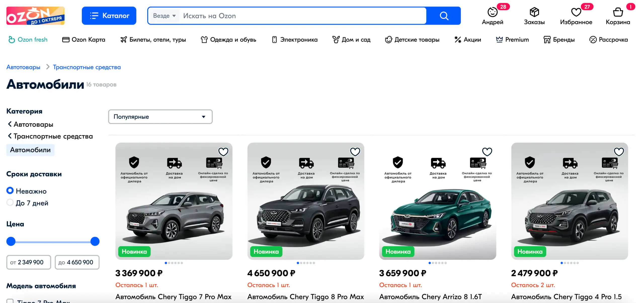The image size is (644, 303).
Task: Select the До 7 дней delivery option
Action: 10,203
